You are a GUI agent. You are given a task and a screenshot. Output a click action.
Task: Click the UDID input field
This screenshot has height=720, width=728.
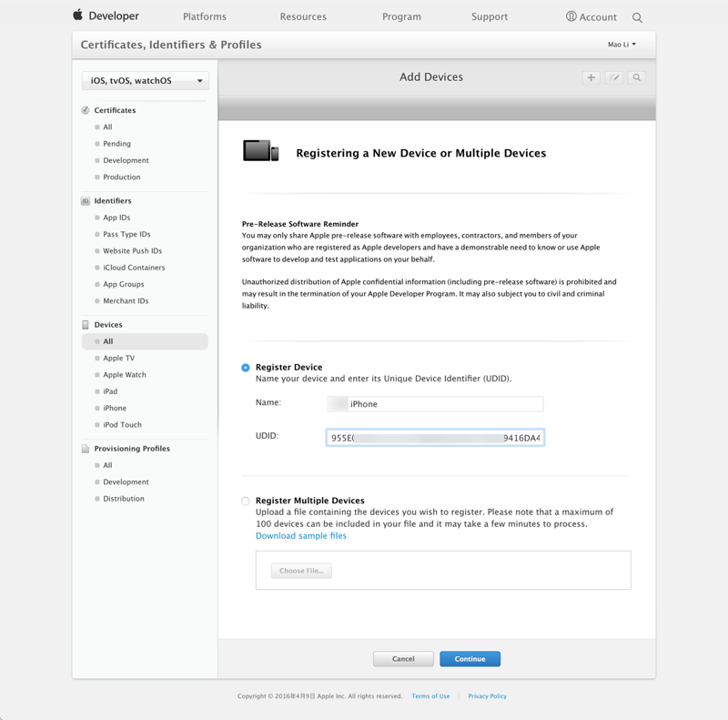pos(435,438)
